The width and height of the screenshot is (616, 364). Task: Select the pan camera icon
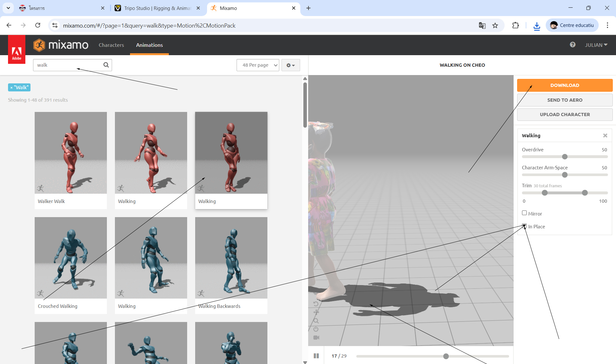316,312
